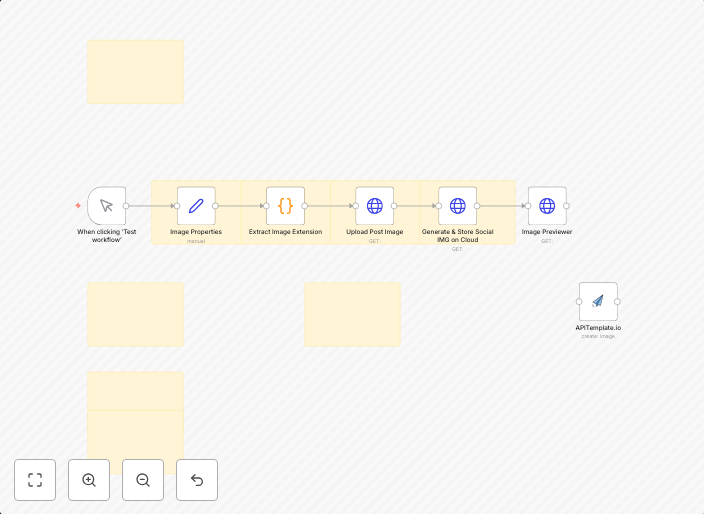
Task: Select the sticky note above the trigger node
Action: (x=135, y=72)
